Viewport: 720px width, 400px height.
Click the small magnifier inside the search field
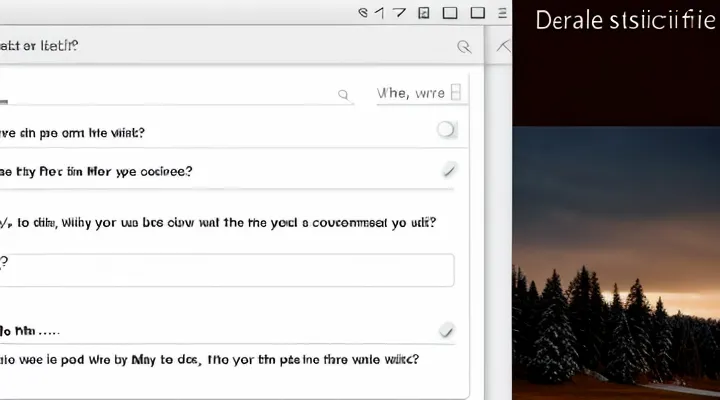click(344, 94)
